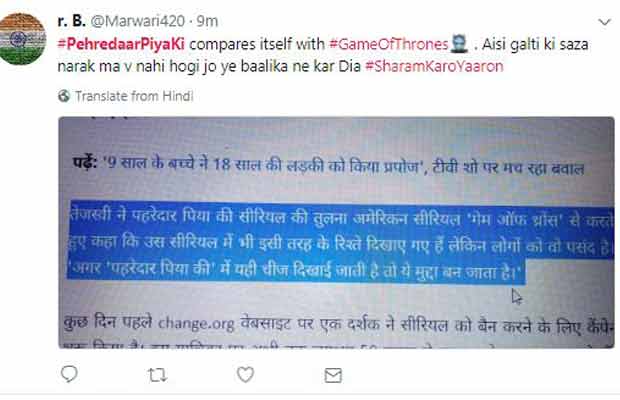Click the Hindi headline in the image
Screen dimensions: 620x400
coord(328,166)
